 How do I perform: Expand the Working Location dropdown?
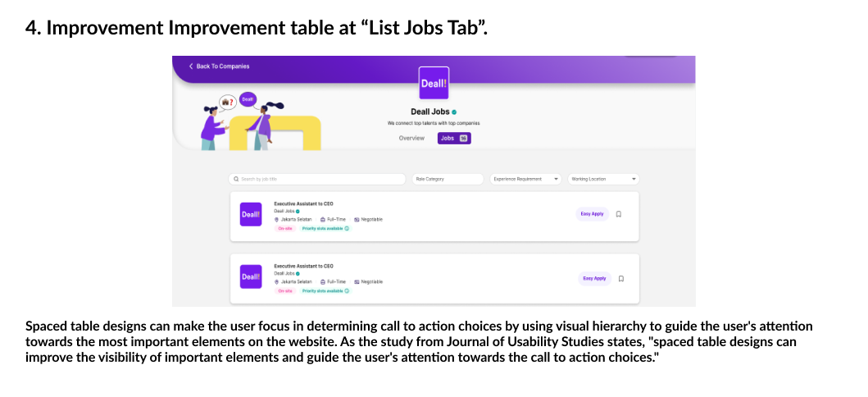point(603,179)
